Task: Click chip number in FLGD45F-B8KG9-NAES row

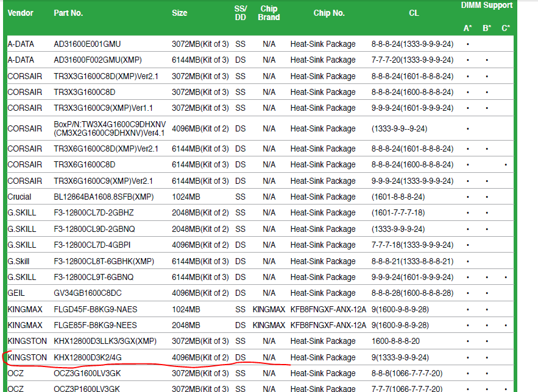Action: tap(328, 309)
